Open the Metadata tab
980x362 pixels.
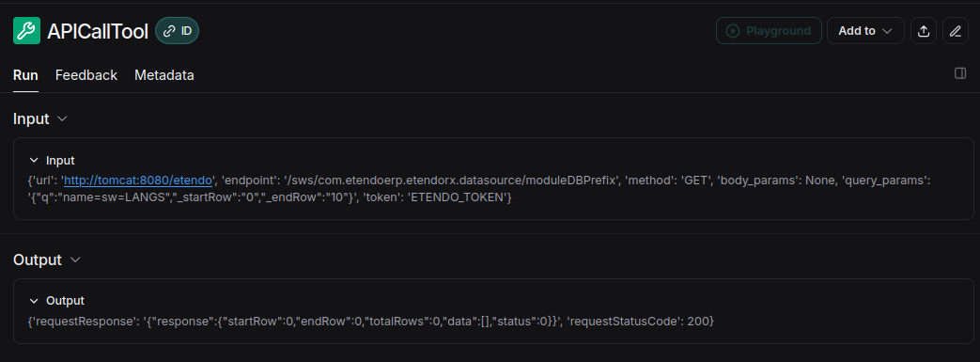164,75
